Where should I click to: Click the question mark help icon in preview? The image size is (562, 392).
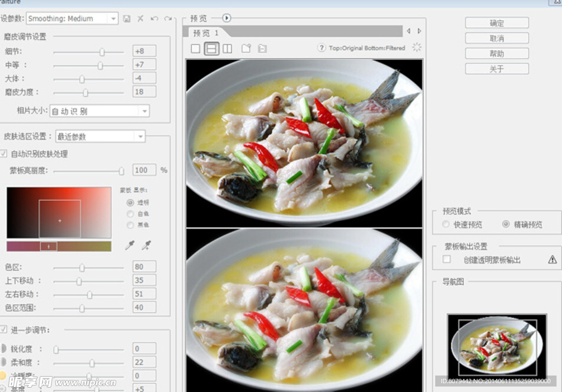tap(322, 48)
